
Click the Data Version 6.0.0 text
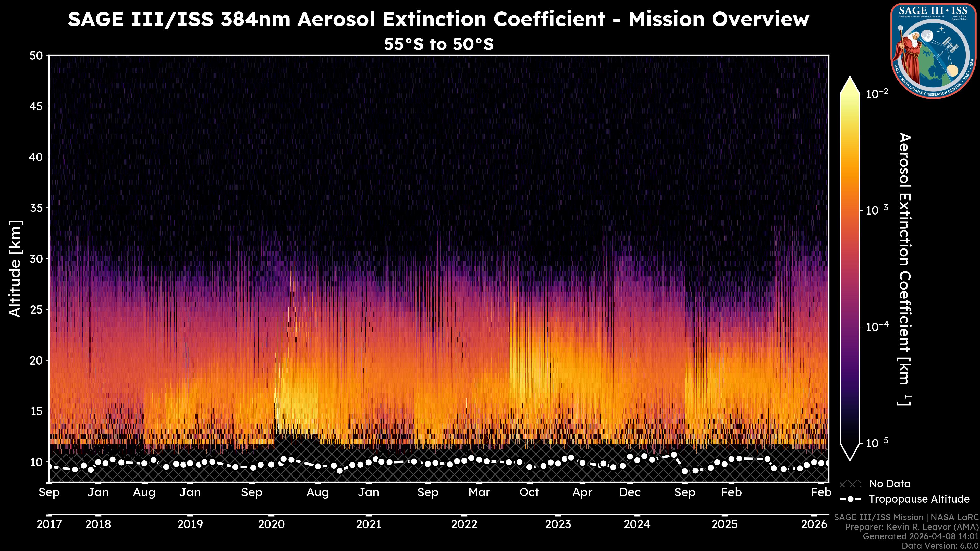[940, 546]
